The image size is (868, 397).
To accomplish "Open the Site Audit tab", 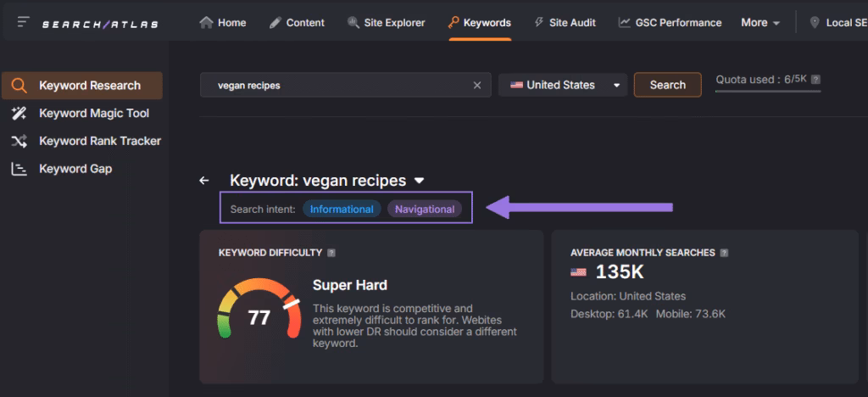I will 565,23.
